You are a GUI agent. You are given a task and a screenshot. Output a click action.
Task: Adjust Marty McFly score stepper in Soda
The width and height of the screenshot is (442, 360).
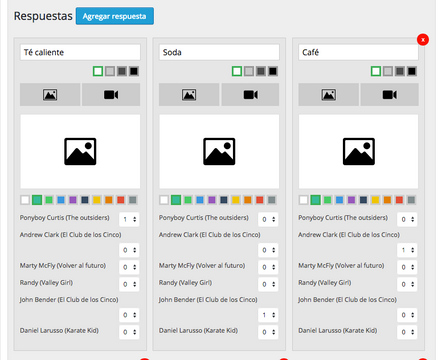click(268, 267)
